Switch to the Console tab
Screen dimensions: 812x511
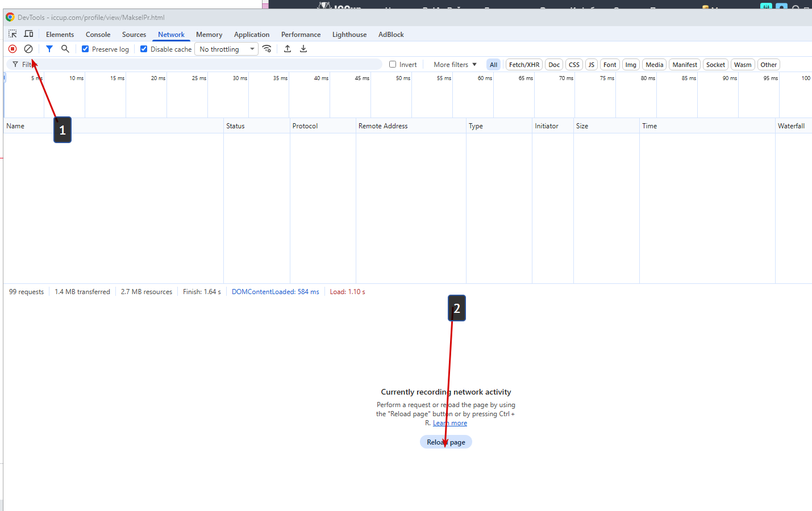pos(98,34)
